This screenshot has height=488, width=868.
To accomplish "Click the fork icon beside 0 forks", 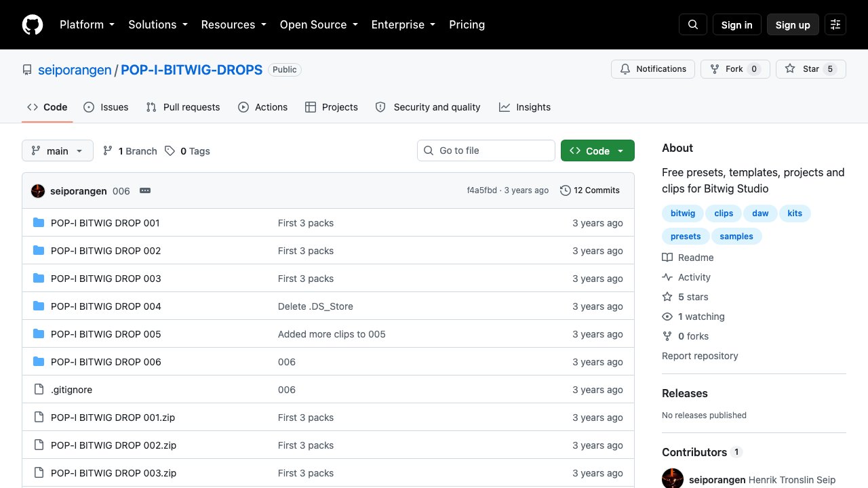I will [667, 336].
